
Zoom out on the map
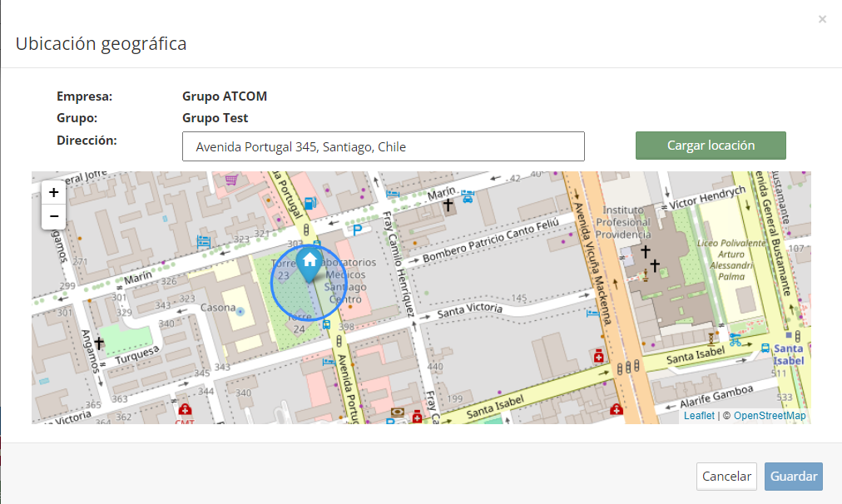[53, 216]
